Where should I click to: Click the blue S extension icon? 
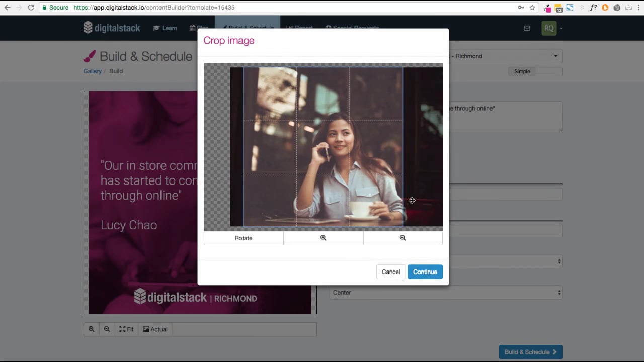[x=570, y=8]
